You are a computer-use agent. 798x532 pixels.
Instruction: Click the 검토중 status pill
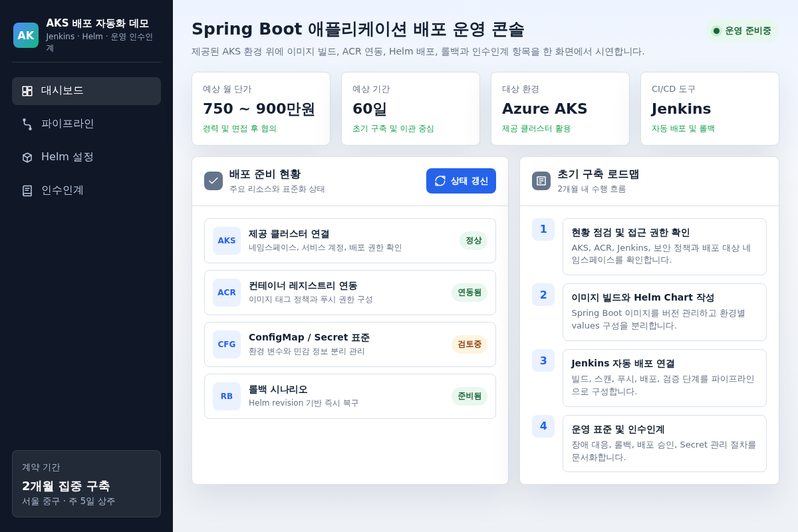(469, 344)
